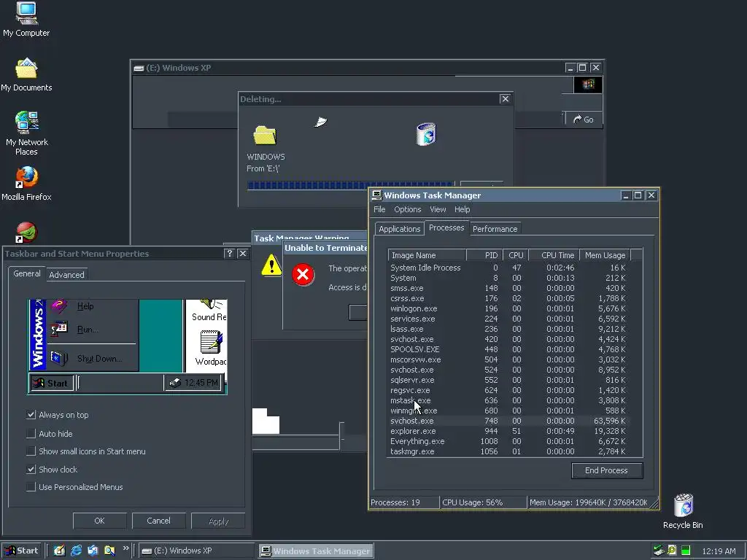
Task: Expand quick launch overflow chevron
Action: [x=125, y=548]
